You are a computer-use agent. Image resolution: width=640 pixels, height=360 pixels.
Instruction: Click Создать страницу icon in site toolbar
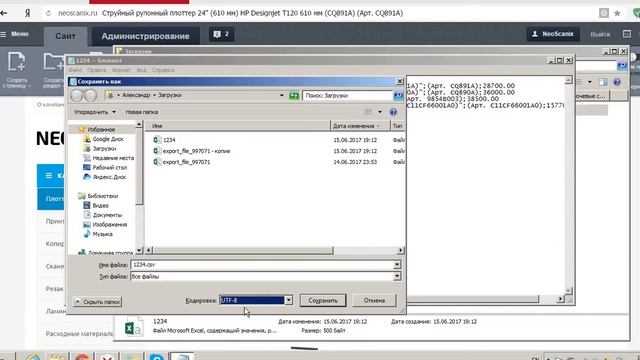pos(16,61)
